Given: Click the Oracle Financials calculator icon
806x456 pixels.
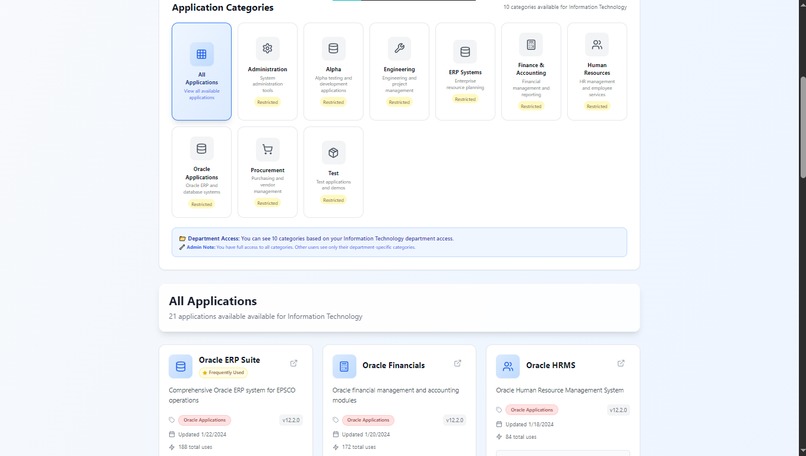Looking at the screenshot, I should click(x=344, y=367).
